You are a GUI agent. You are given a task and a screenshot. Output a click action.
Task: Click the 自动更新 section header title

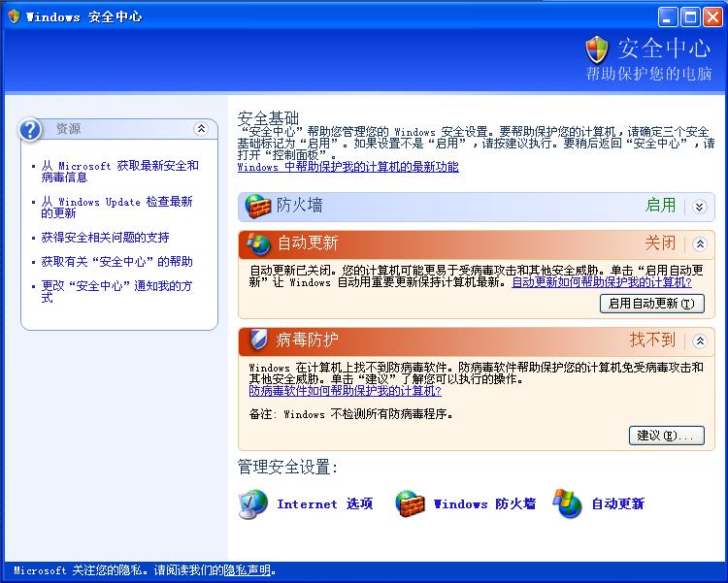[308, 243]
